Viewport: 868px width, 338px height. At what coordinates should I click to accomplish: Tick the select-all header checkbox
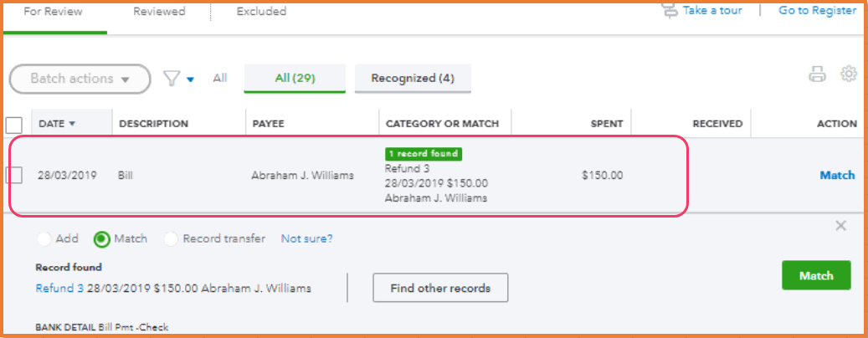pyautogui.click(x=14, y=125)
